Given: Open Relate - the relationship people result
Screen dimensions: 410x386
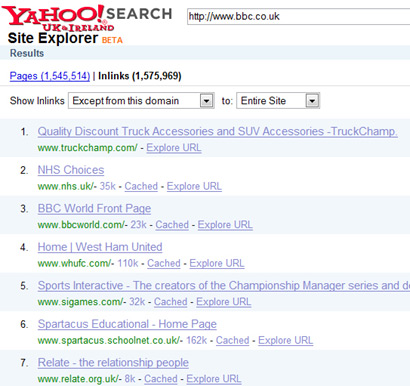Looking at the screenshot, I should tap(113, 363).
